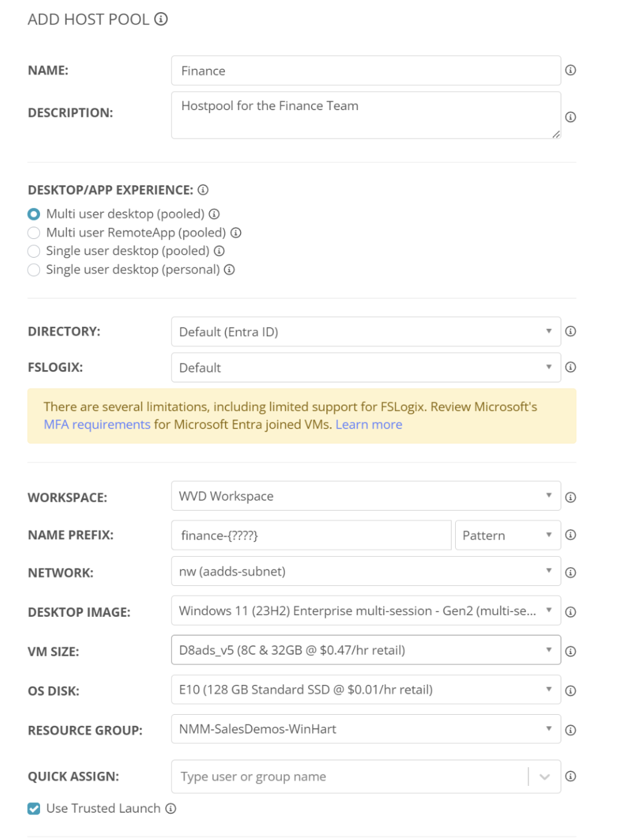
Task: Click info icon beside the Directory dropdown
Action: (x=571, y=331)
